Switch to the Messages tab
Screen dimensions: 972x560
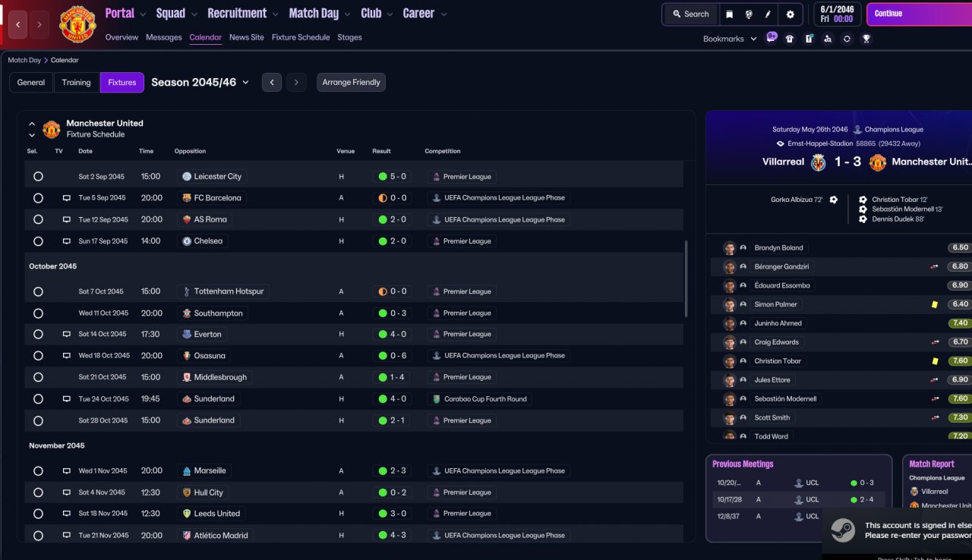(x=164, y=37)
